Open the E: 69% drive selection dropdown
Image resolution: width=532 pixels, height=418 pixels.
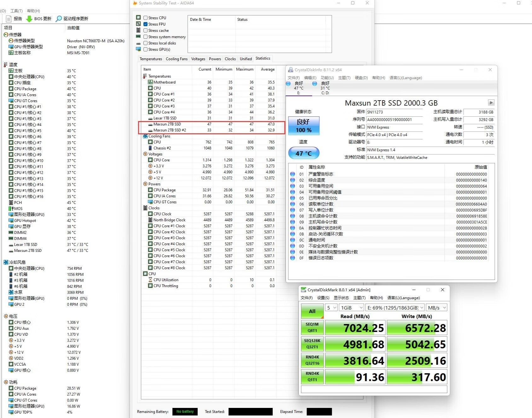coord(395,308)
